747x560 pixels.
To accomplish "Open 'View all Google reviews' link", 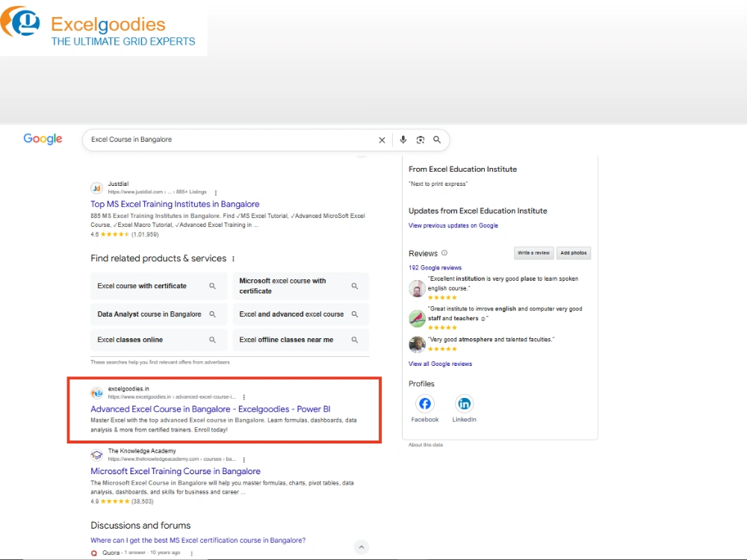I will coord(440,364).
